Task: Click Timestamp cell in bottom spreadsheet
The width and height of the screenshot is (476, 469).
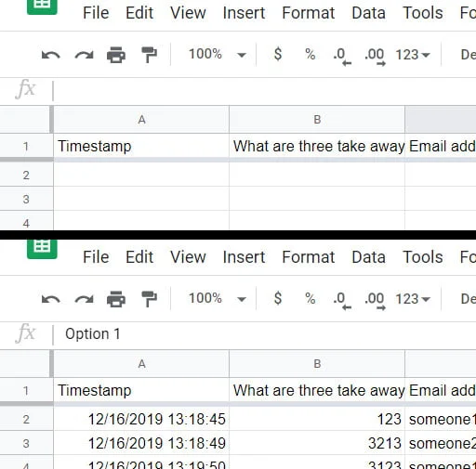Action: pyautogui.click(x=141, y=390)
